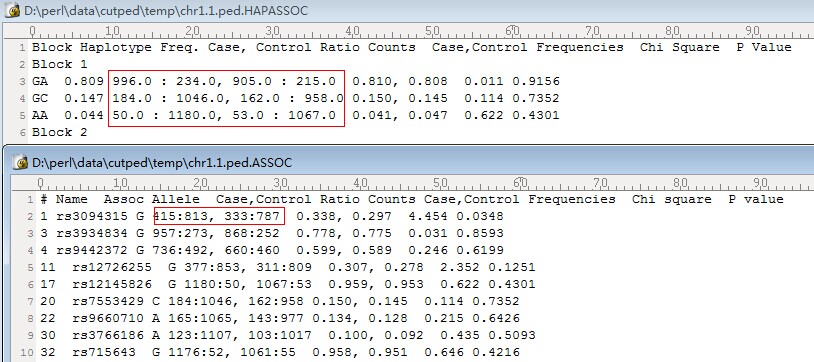This screenshot has height=362, width=814.
Task: Click haplotype 'AA' in HAPASSOC row 5
Action: point(40,115)
